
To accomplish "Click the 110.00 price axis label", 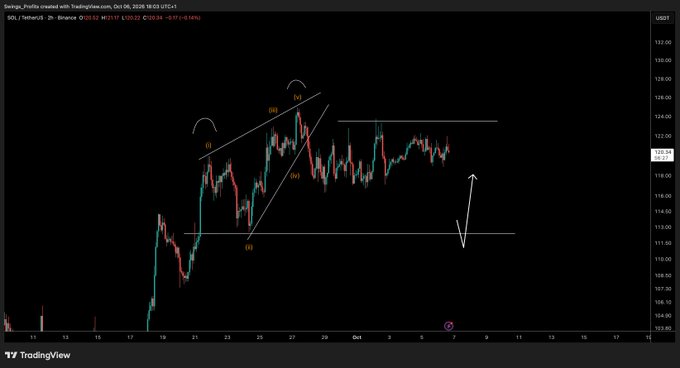I will pos(663,259).
